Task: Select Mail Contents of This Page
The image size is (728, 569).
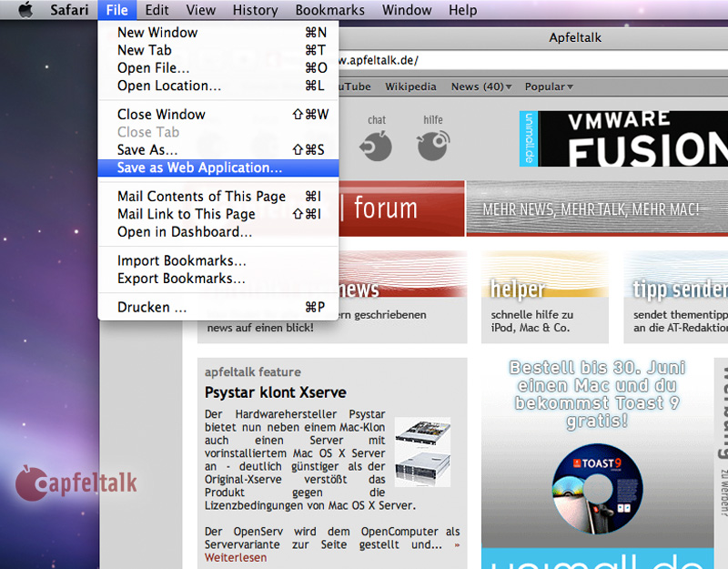Action: click(218, 197)
